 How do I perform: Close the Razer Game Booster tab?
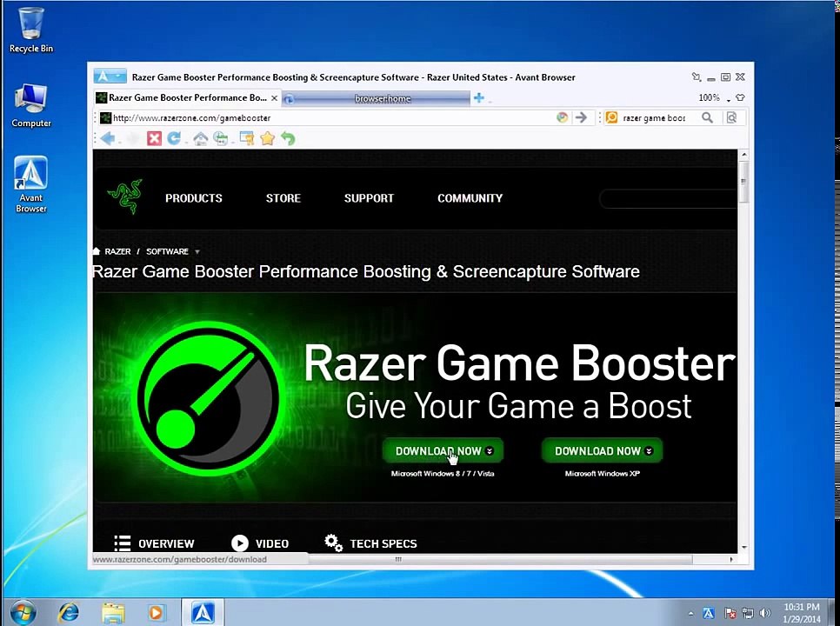274,98
